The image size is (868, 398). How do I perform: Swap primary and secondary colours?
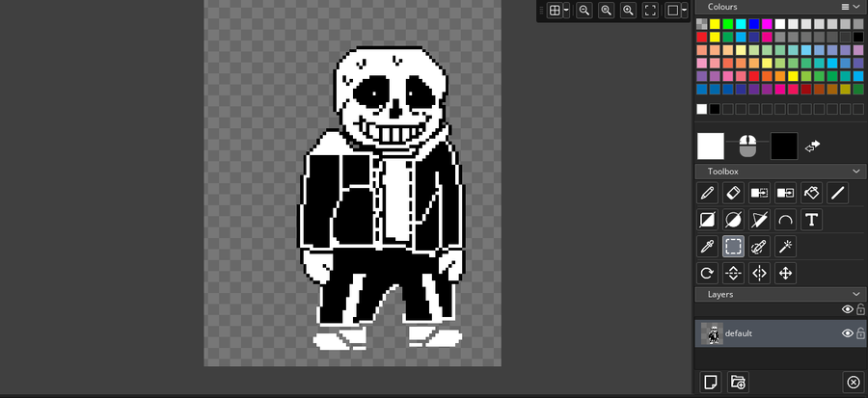812,146
